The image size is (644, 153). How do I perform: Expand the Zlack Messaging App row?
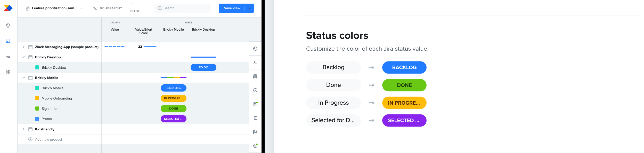coord(23,47)
